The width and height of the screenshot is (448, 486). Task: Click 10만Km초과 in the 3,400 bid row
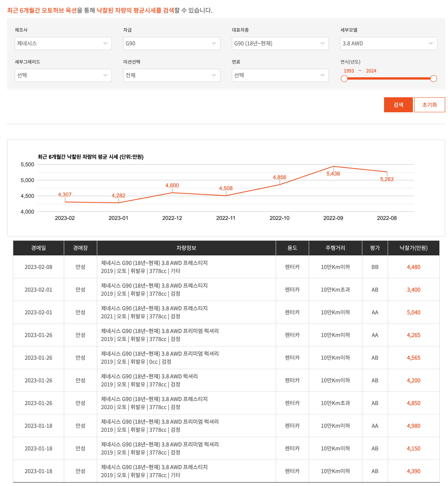335,290
